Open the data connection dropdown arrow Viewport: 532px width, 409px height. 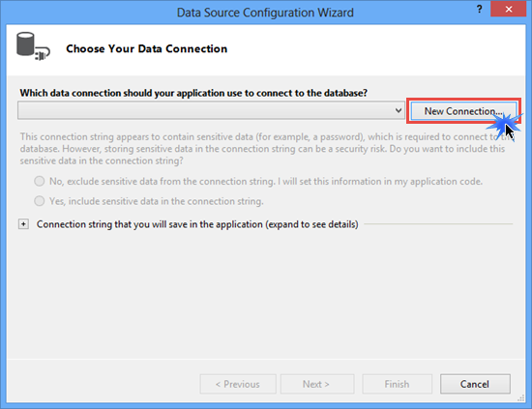pyautogui.click(x=399, y=110)
